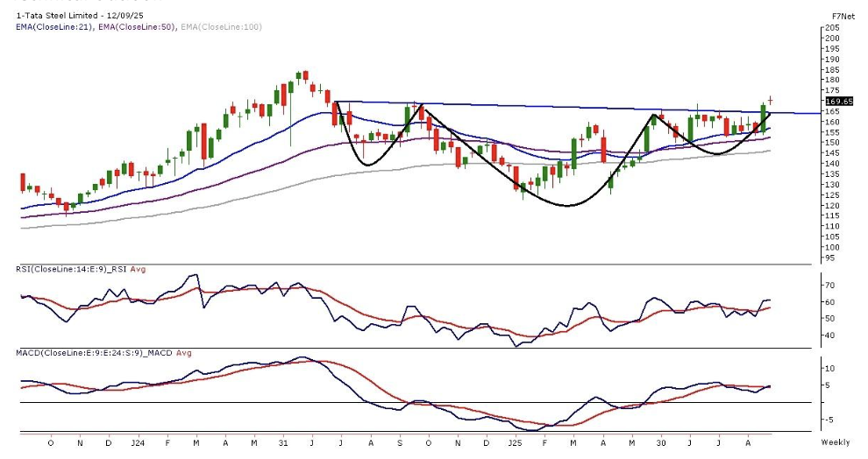Click the 150 price axis value
868x459 pixels.
pos(832,142)
